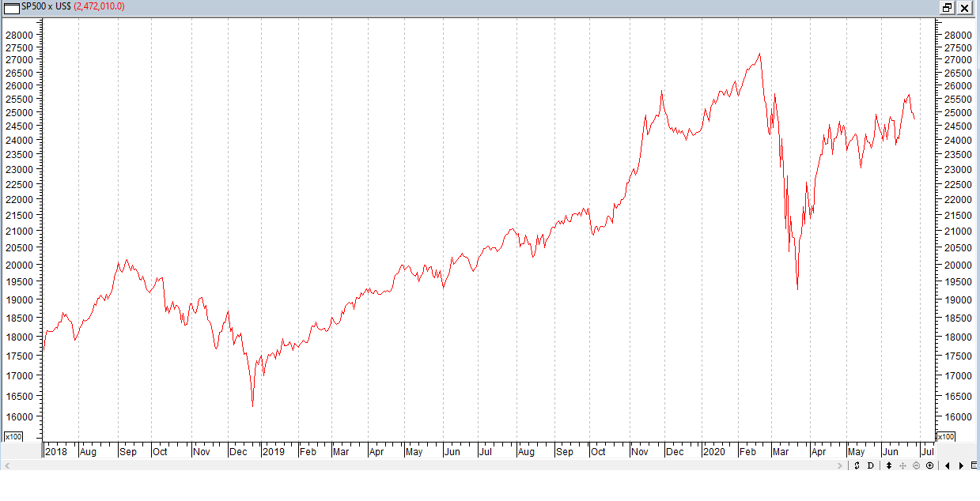
Task: Click the vertical up-down arrows scale icon
Action: [889, 465]
